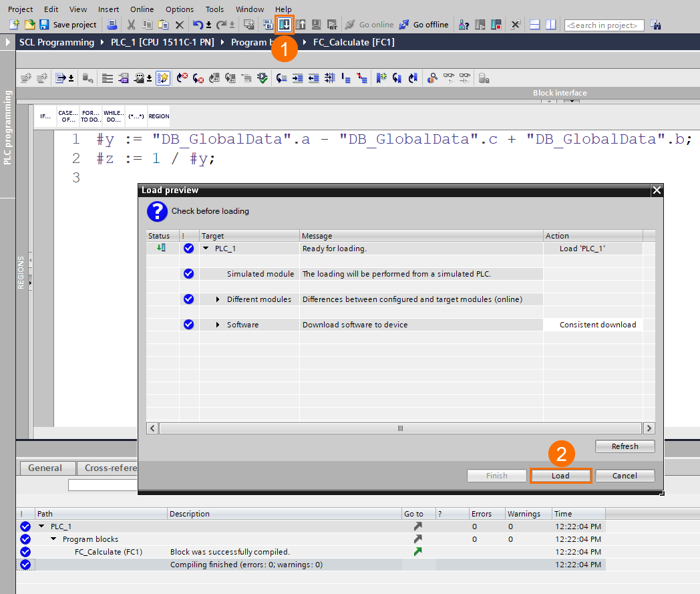Click the Go offline button

pyautogui.click(x=423, y=25)
